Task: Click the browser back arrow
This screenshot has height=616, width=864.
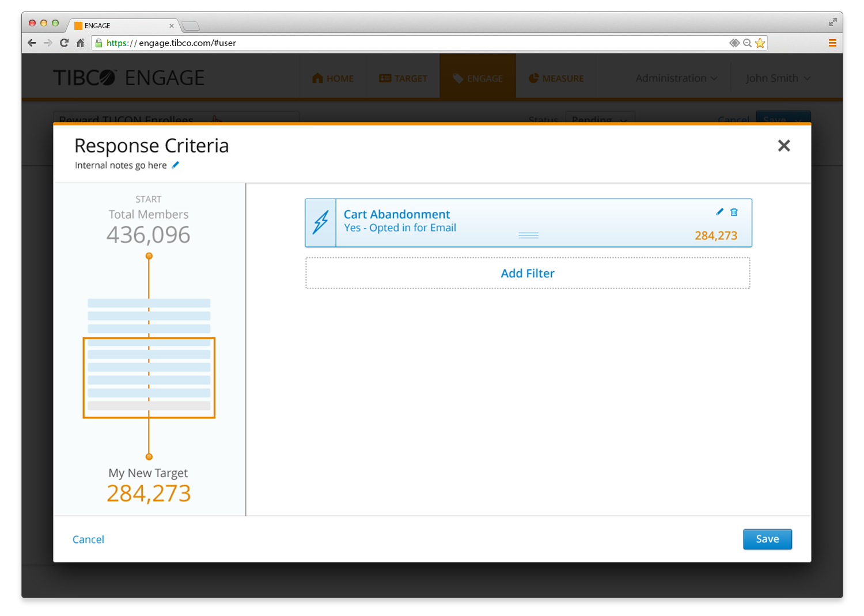Action: pyautogui.click(x=32, y=43)
